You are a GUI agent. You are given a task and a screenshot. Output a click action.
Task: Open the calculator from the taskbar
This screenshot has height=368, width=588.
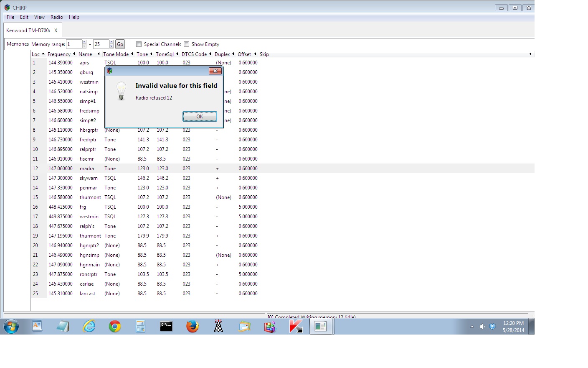click(141, 326)
